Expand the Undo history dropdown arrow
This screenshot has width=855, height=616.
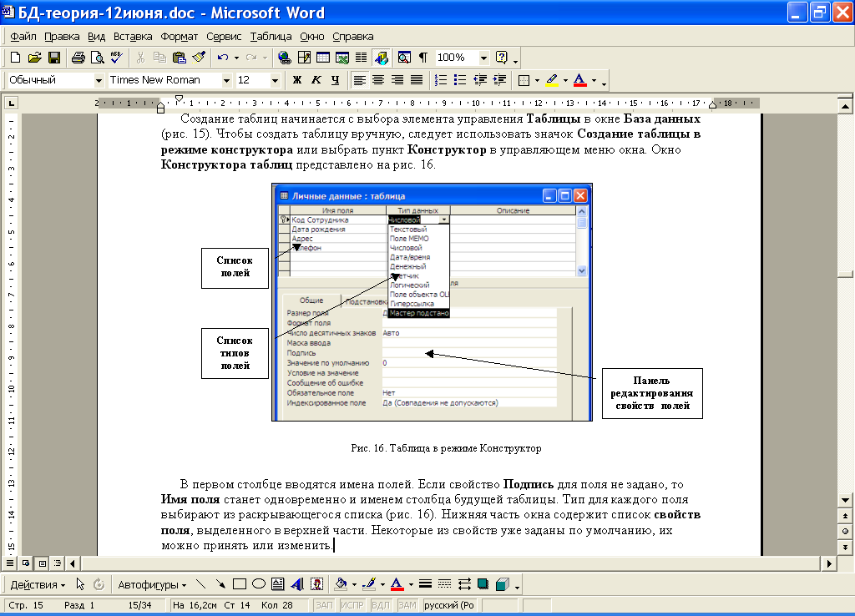coord(236,58)
